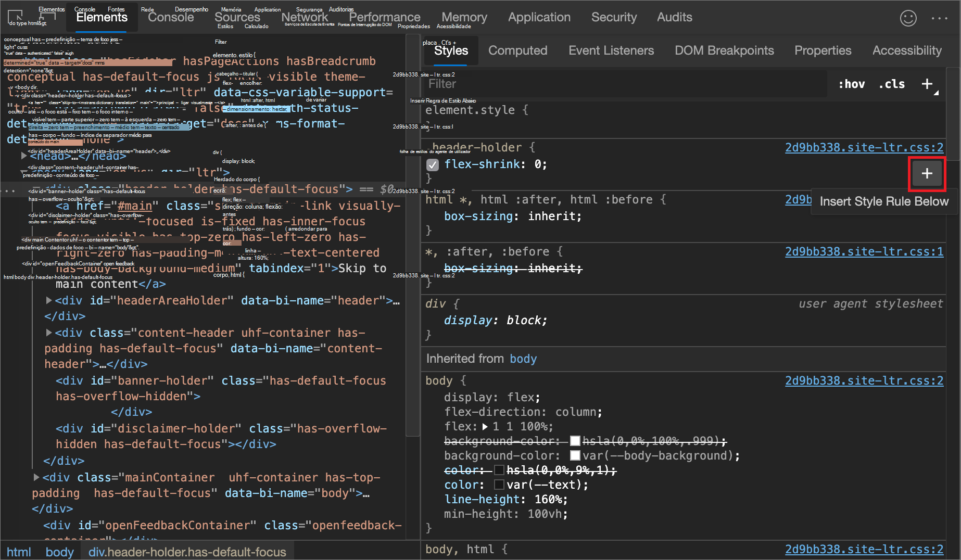Toggle the .cls element classes panel
Image resolution: width=961 pixels, height=560 pixels.
tap(892, 84)
